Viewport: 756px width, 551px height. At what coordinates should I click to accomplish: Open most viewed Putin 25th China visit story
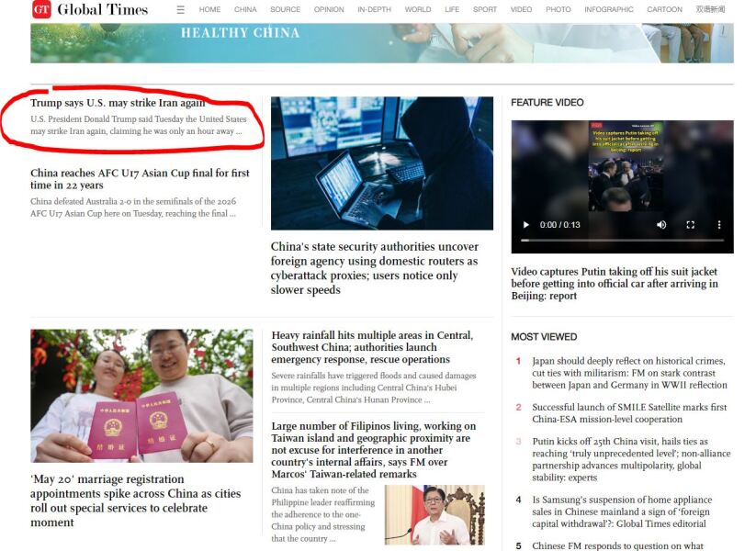[631, 459]
